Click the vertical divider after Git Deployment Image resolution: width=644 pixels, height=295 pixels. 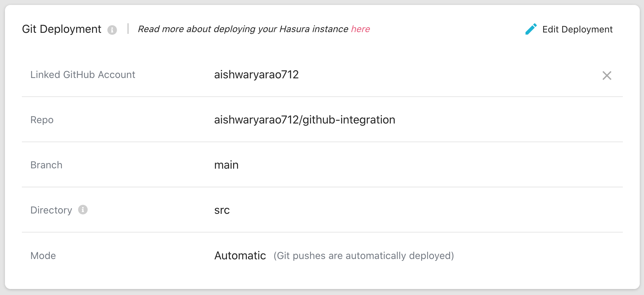coord(128,29)
